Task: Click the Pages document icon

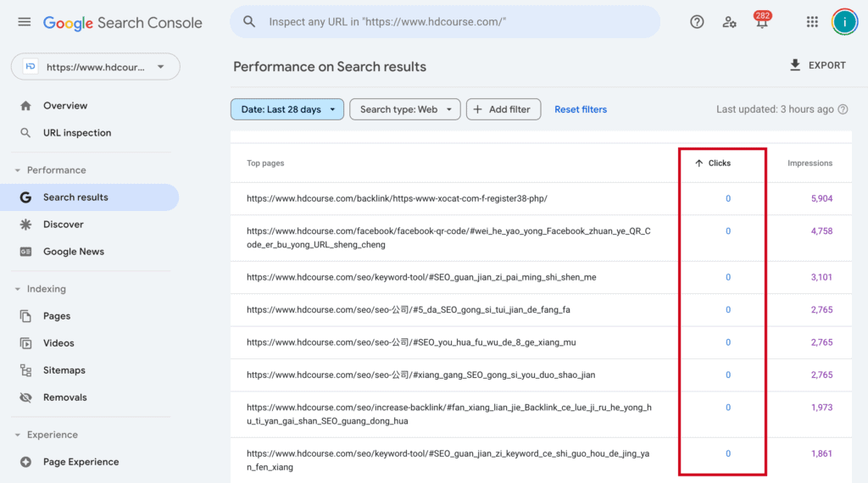Action: [25, 316]
